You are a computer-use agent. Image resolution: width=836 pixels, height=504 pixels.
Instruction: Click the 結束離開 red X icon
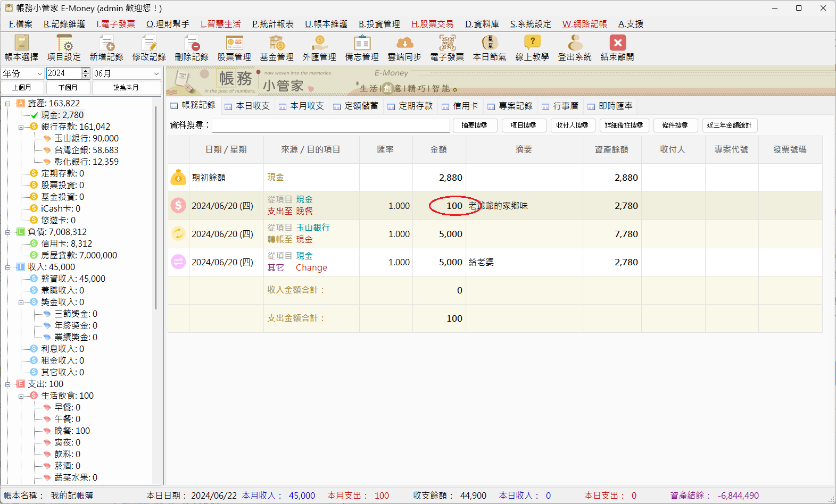click(617, 48)
